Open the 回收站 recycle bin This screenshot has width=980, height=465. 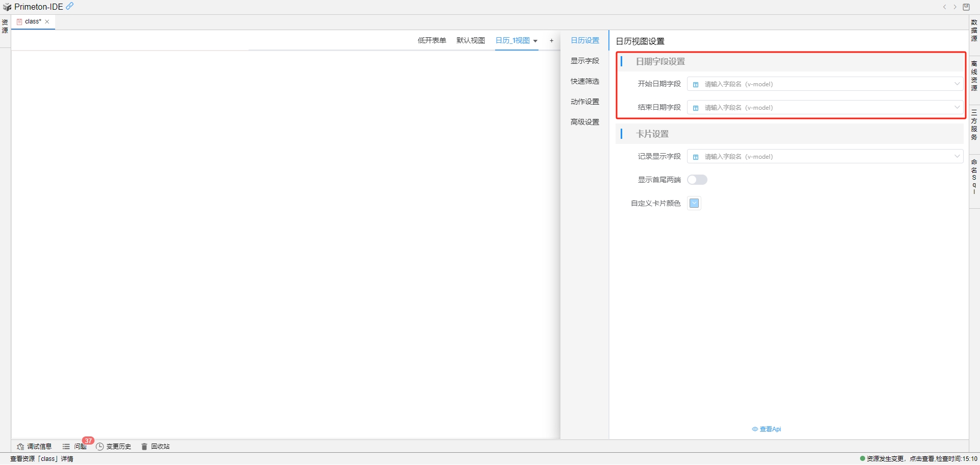pyautogui.click(x=155, y=447)
